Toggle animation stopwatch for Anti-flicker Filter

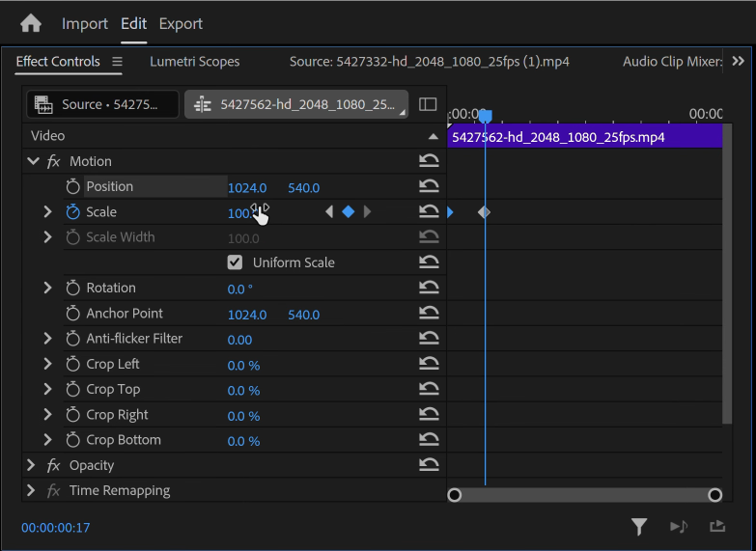click(72, 339)
